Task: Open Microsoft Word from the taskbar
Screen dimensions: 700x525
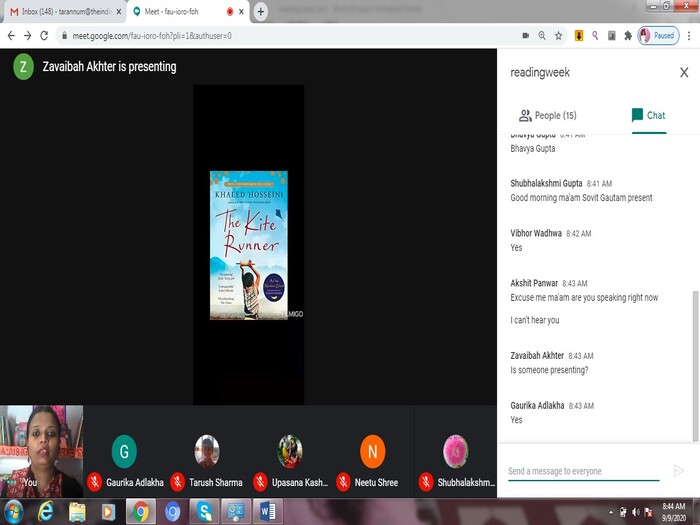Action: tap(268, 512)
